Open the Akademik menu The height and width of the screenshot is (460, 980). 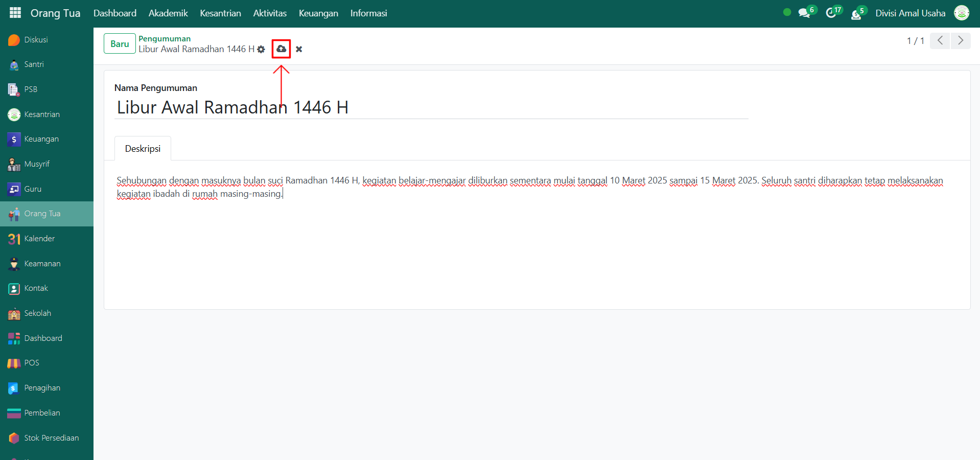168,13
